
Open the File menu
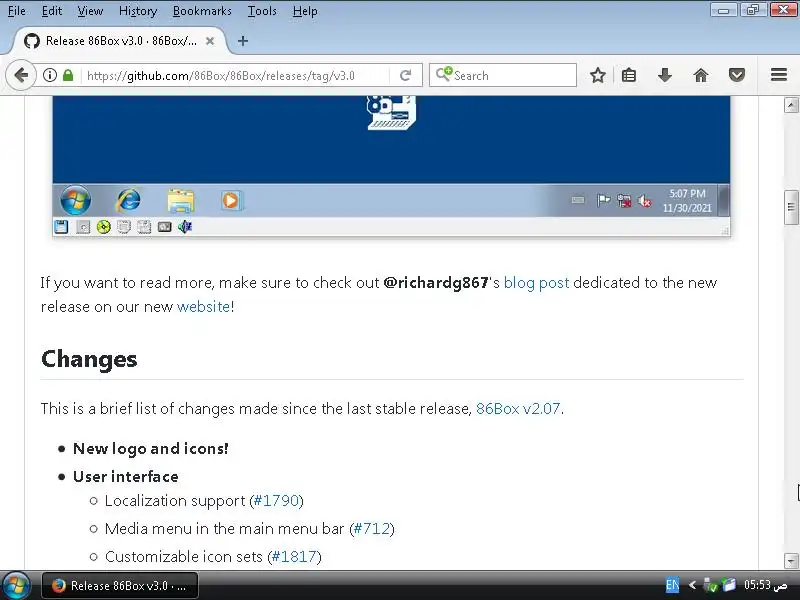16,11
